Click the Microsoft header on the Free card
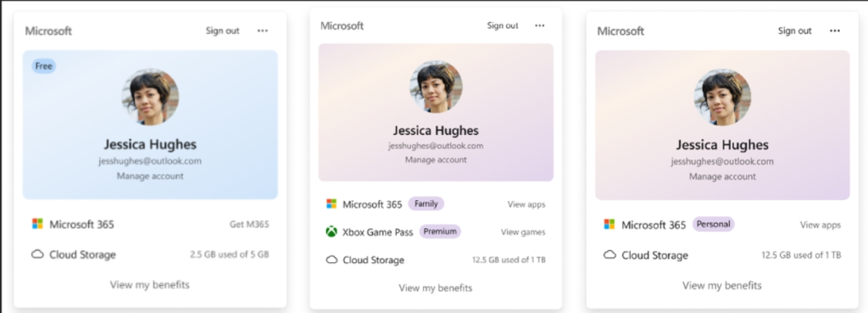Image resolution: width=868 pixels, height=313 pixels. click(48, 31)
